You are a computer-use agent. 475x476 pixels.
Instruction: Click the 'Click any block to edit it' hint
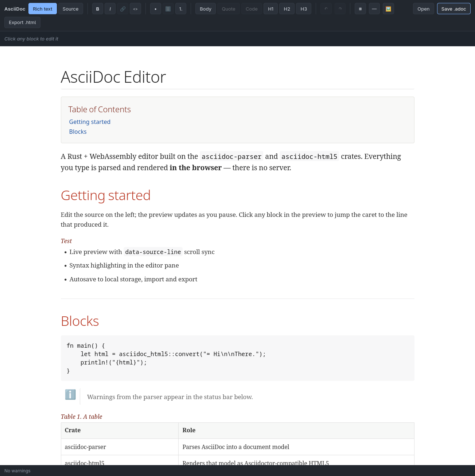click(31, 39)
